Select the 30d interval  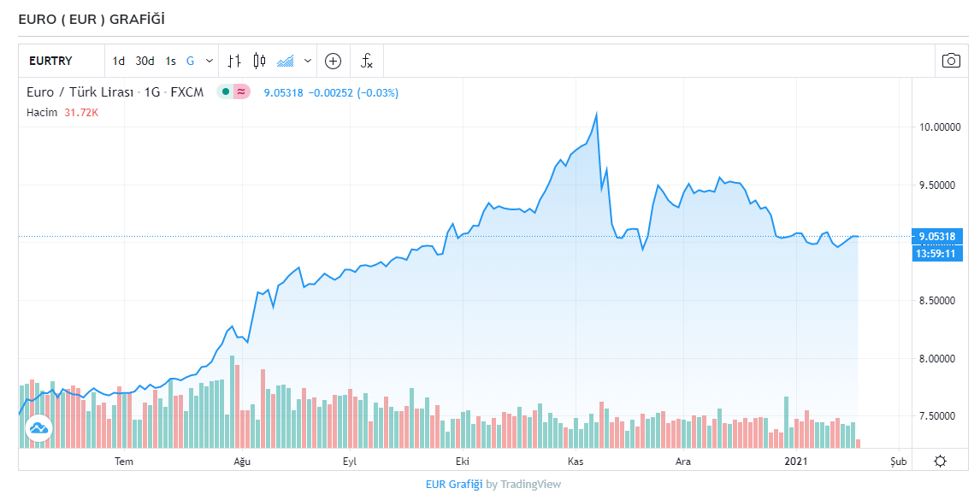(x=145, y=61)
